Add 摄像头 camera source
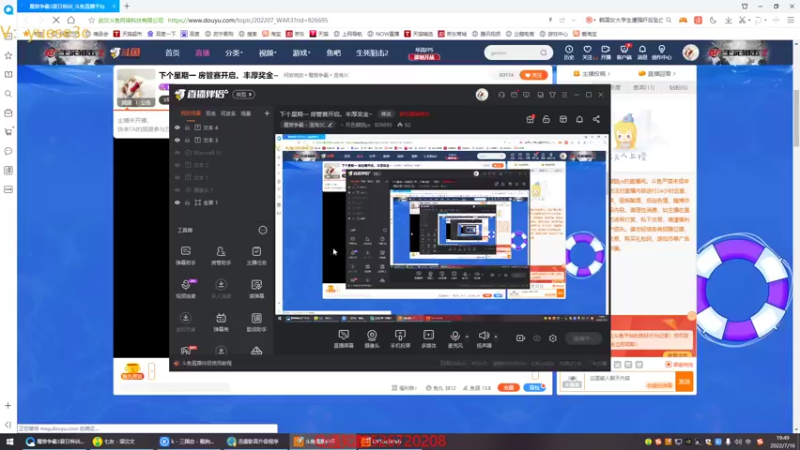 372,338
